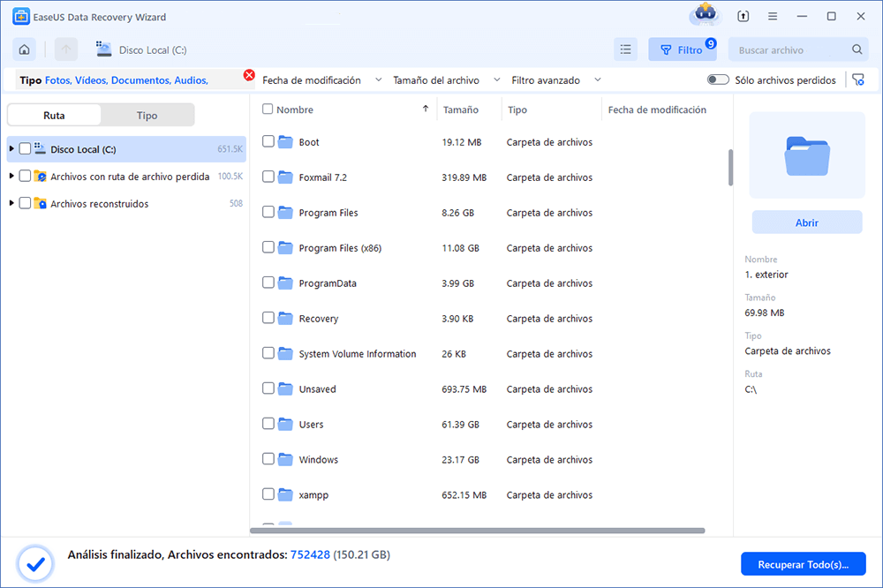
Task: Select the Windows folder checkbox
Action: click(268, 459)
